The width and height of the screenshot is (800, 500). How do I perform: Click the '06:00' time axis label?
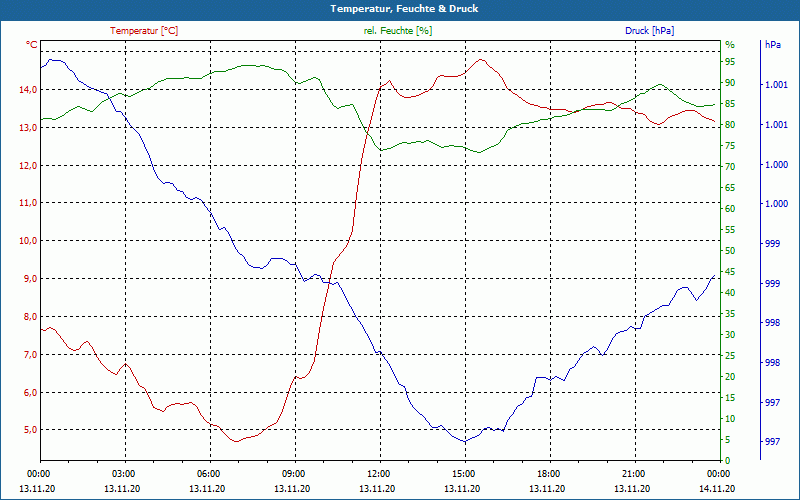click(x=209, y=473)
